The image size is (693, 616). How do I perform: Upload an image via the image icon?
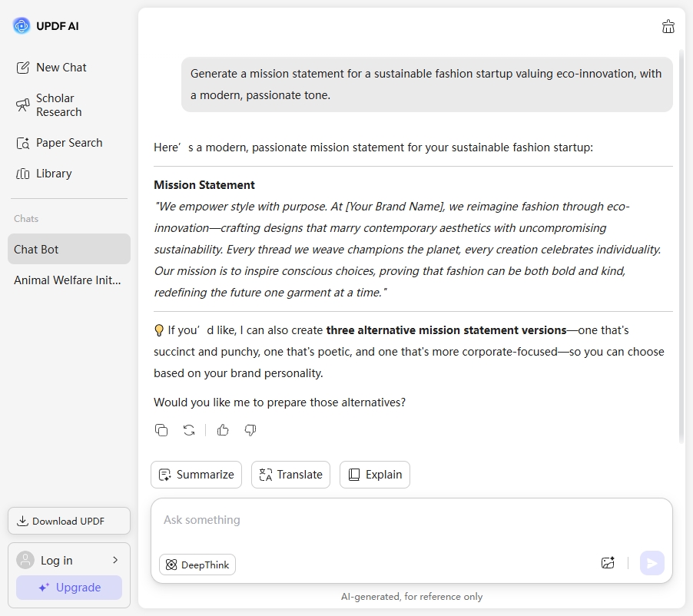coord(608,563)
